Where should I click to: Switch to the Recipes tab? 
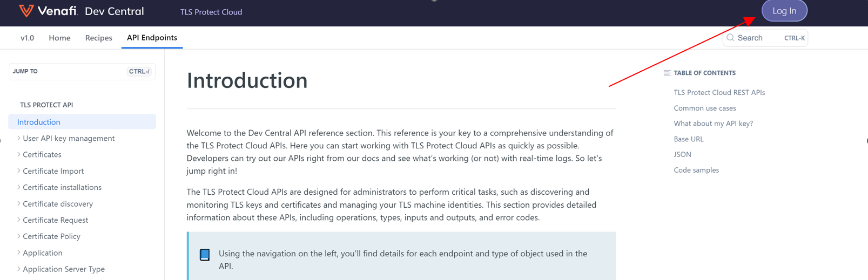click(x=99, y=38)
